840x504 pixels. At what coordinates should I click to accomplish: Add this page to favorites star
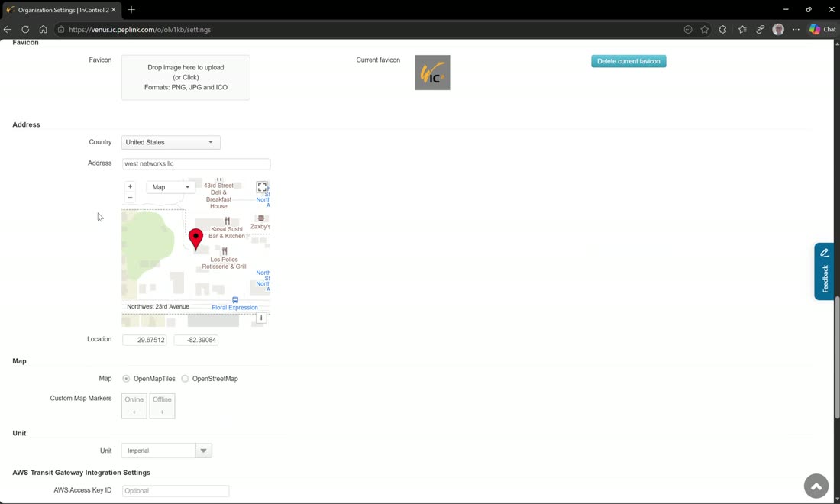click(705, 30)
